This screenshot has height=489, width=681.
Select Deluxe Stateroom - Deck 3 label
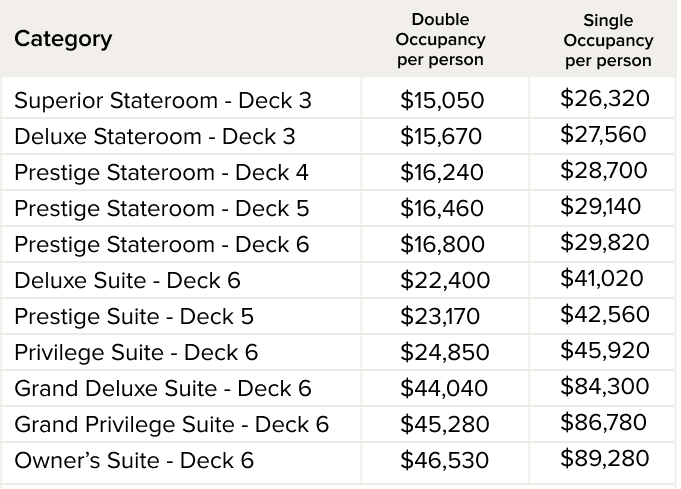click(x=155, y=137)
